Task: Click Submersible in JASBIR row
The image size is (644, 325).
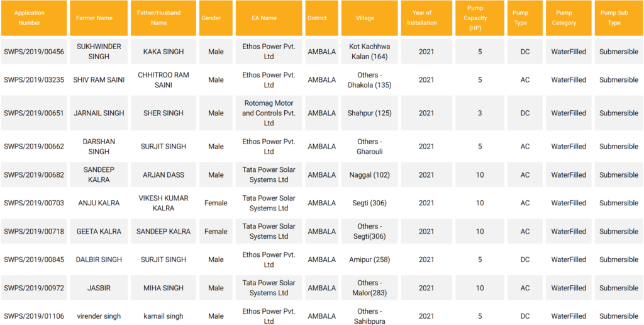Action: click(619, 288)
